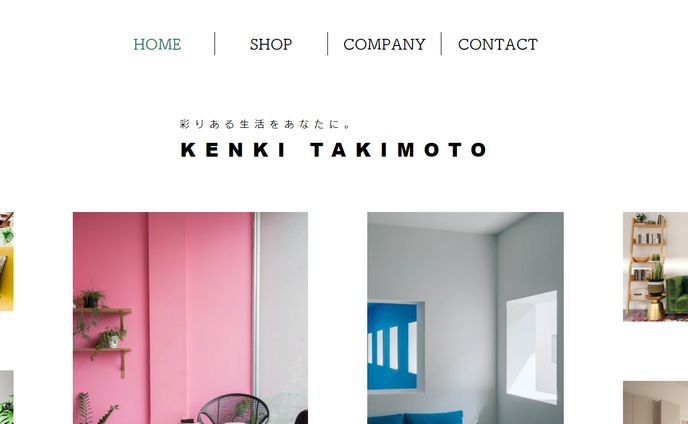The height and width of the screenshot is (424, 688).
Task: Open the HOME navigation link
Action: point(157,44)
